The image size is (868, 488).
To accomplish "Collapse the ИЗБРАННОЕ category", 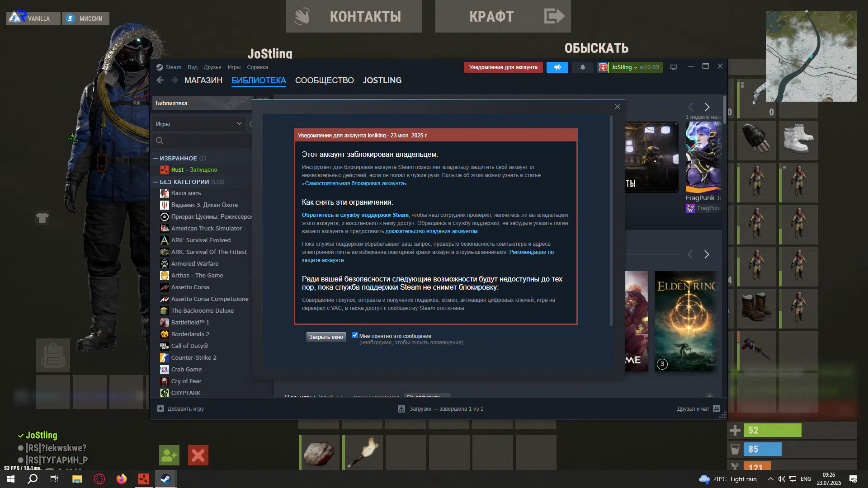I will [156, 158].
